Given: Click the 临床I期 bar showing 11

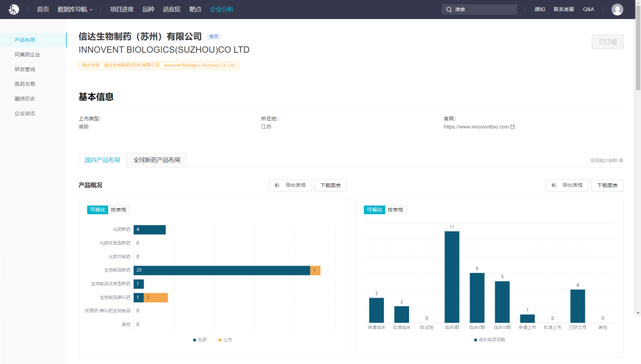Looking at the screenshot, I should coord(452,277).
